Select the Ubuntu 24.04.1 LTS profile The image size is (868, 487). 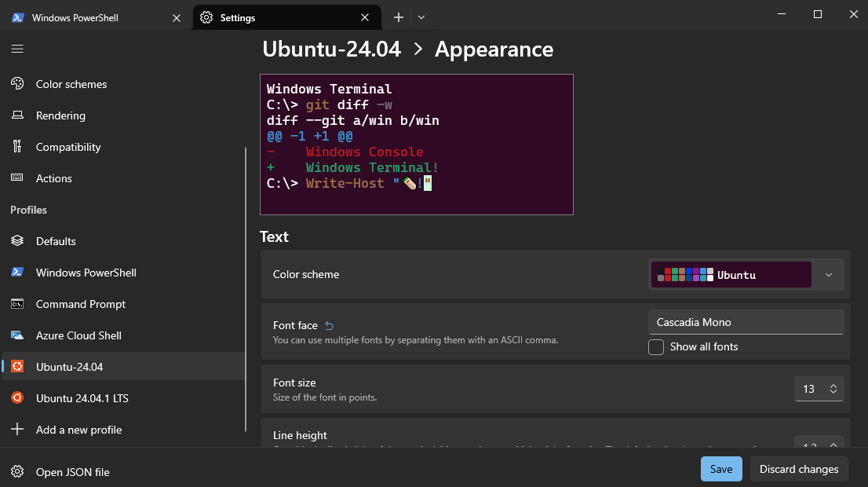(82, 398)
